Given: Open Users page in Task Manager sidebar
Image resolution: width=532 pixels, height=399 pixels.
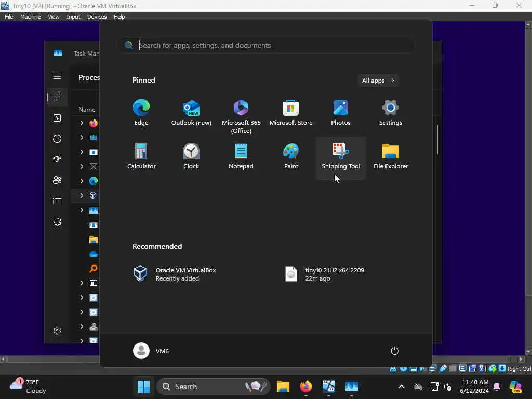Looking at the screenshot, I should pos(57,180).
